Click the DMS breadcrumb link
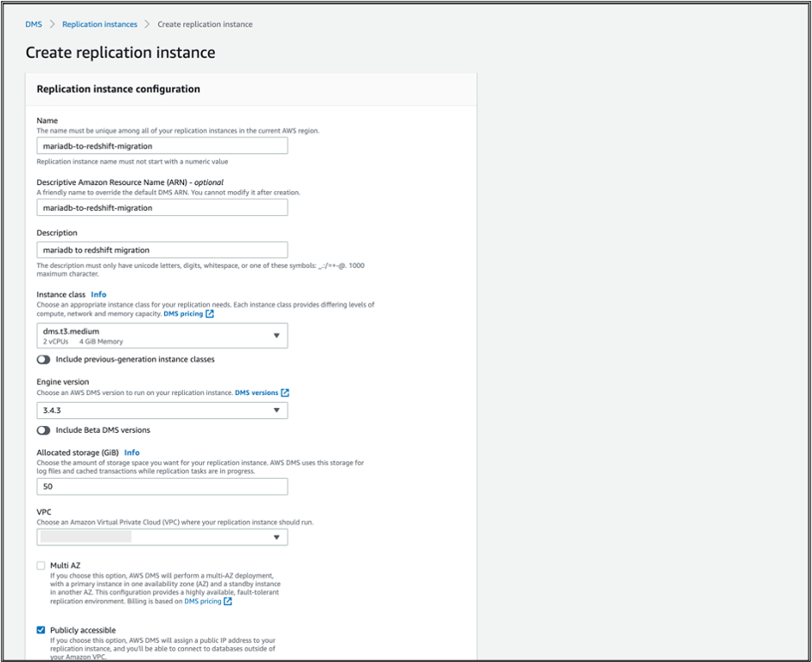Viewport: 812px width, 662px height. click(x=33, y=24)
